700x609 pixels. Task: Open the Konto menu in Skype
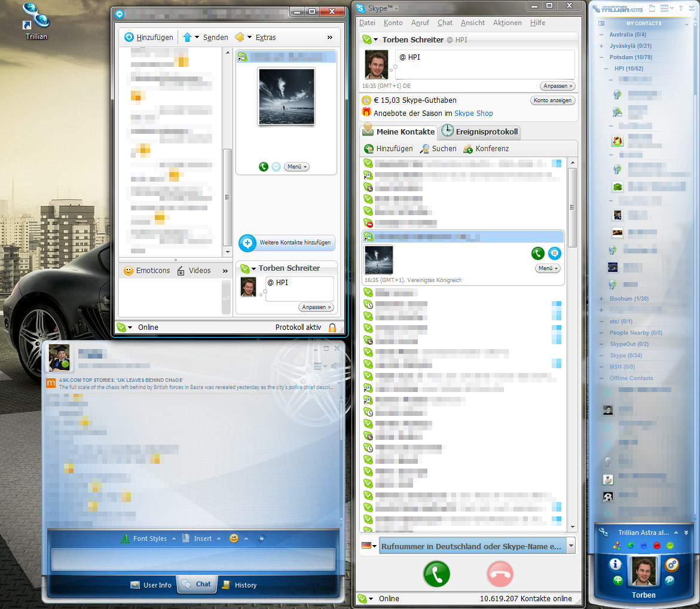point(393,23)
